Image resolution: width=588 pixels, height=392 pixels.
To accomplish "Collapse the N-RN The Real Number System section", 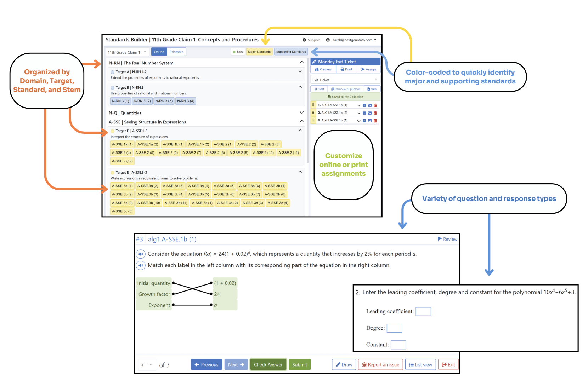I will point(301,62).
